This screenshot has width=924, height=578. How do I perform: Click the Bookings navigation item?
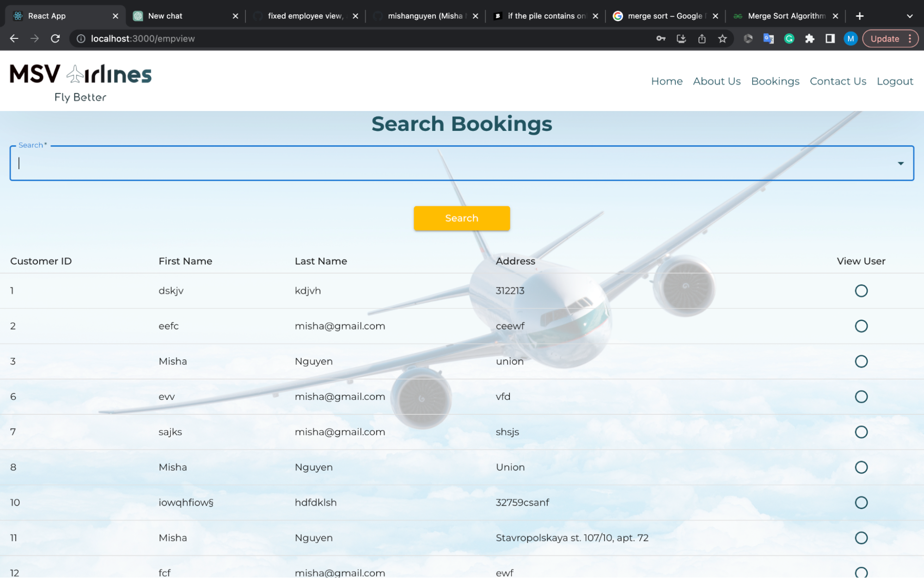(775, 81)
